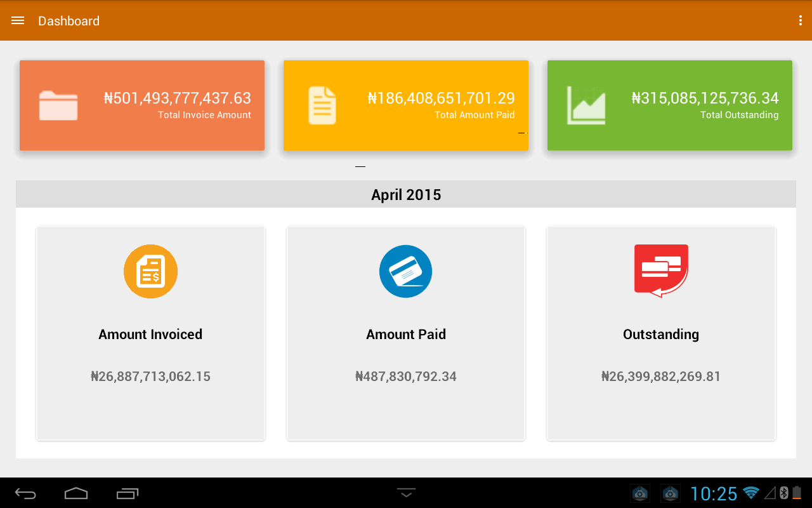The width and height of the screenshot is (812, 508).
Task: Click the Amount Paid heading
Action: pyautogui.click(x=406, y=335)
